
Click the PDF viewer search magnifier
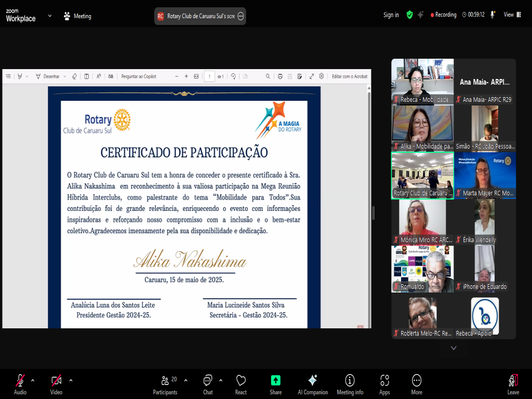tap(268, 76)
